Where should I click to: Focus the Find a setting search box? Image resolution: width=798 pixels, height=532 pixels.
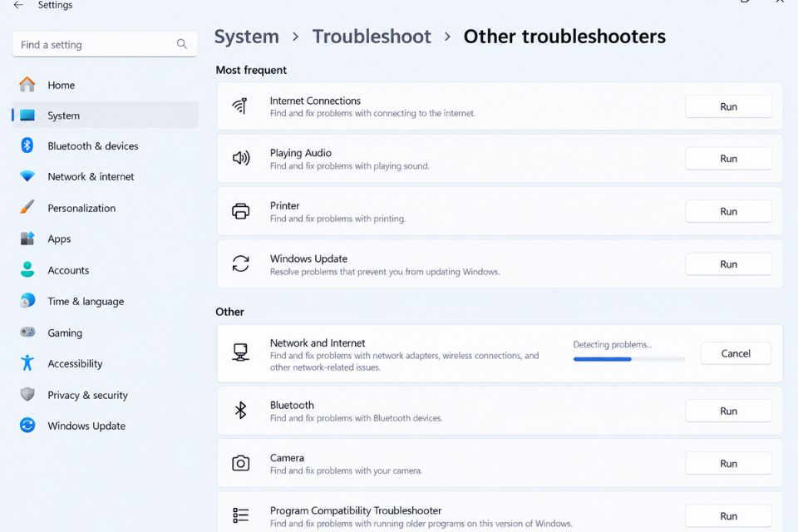pos(105,44)
